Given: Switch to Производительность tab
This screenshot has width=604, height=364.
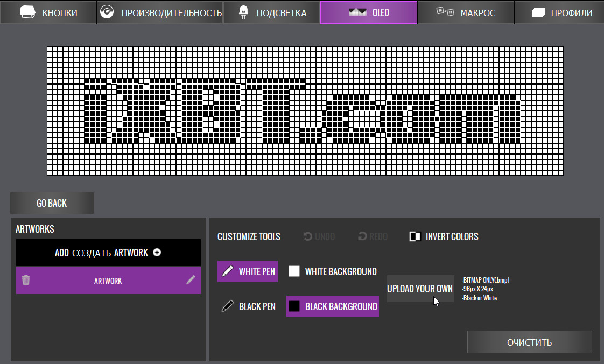Looking at the screenshot, I should click(x=160, y=12).
